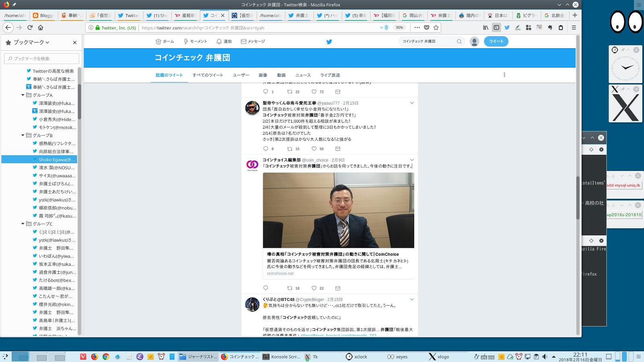Open Firefox library icon
The height and width of the screenshot is (362, 644).
486,27
